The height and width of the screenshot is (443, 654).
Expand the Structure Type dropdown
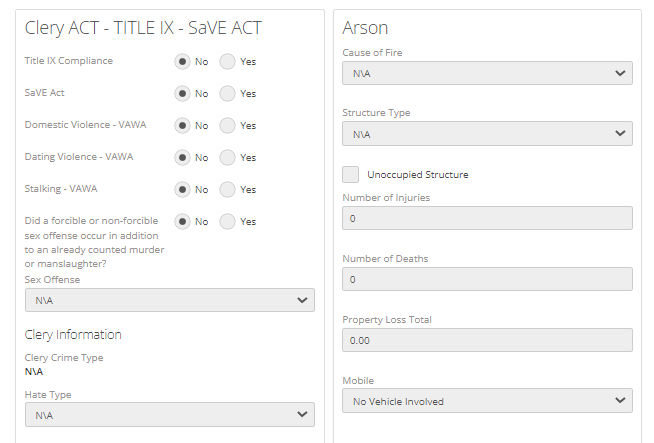click(487, 134)
